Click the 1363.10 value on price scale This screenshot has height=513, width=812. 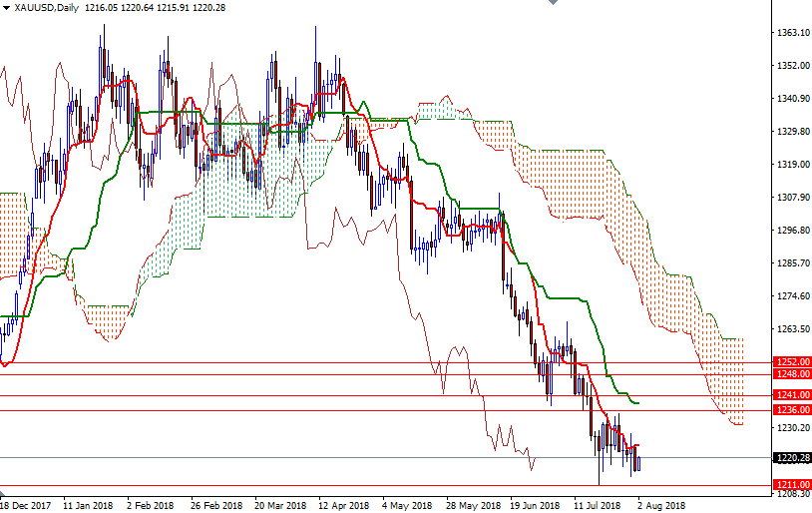(x=791, y=33)
